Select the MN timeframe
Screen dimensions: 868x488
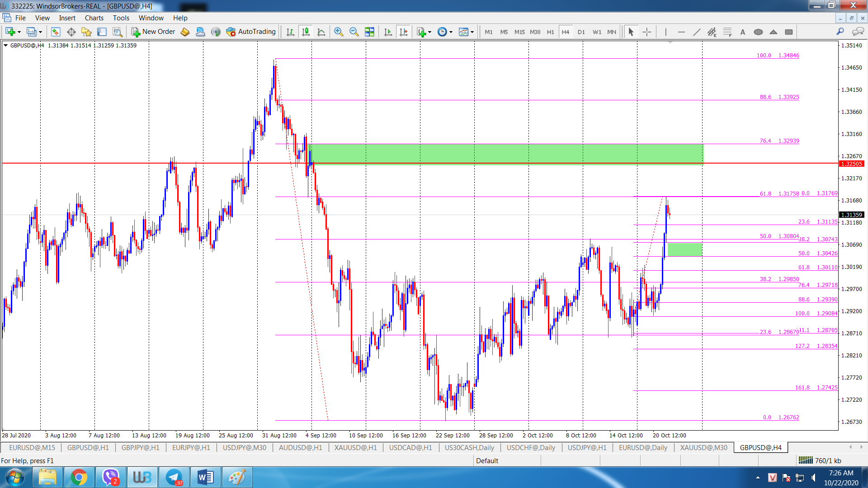tap(612, 32)
